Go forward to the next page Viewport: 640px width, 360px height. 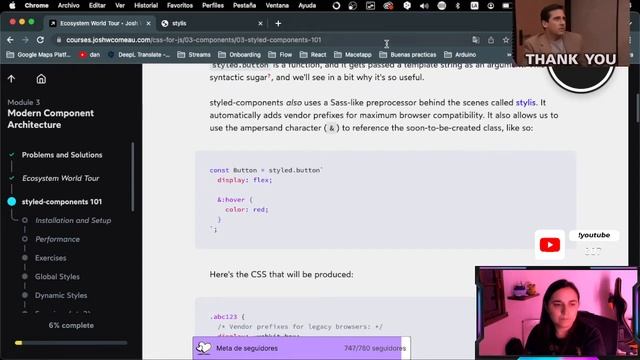coord(25,40)
